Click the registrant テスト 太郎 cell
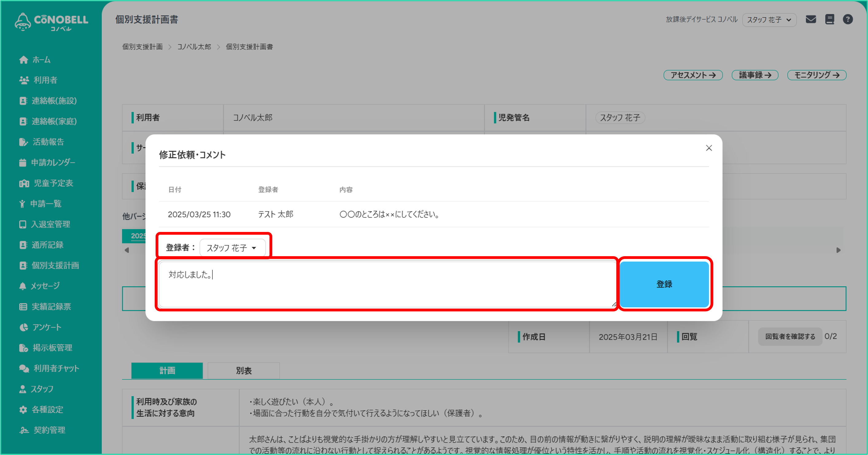Viewport: 868px width, 455px height. [276, 214]
